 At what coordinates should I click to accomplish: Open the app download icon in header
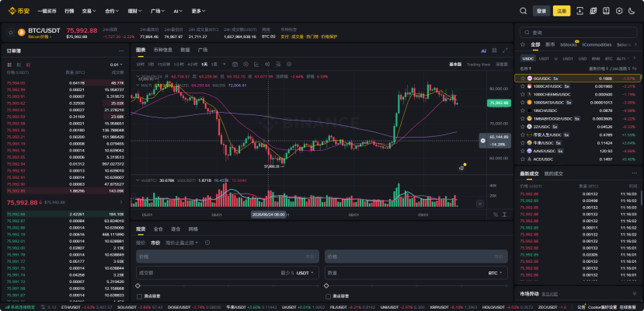pos(580,11)
